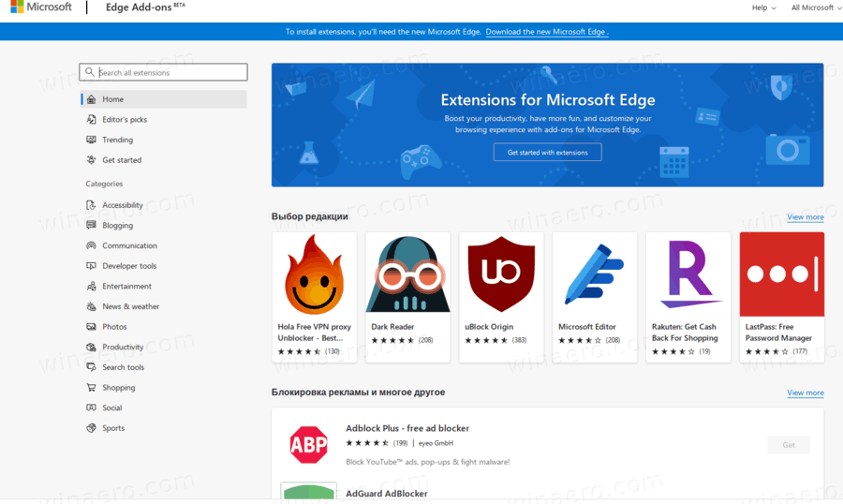Open the Microsoft Editor pen image

(x=595, y=274)
